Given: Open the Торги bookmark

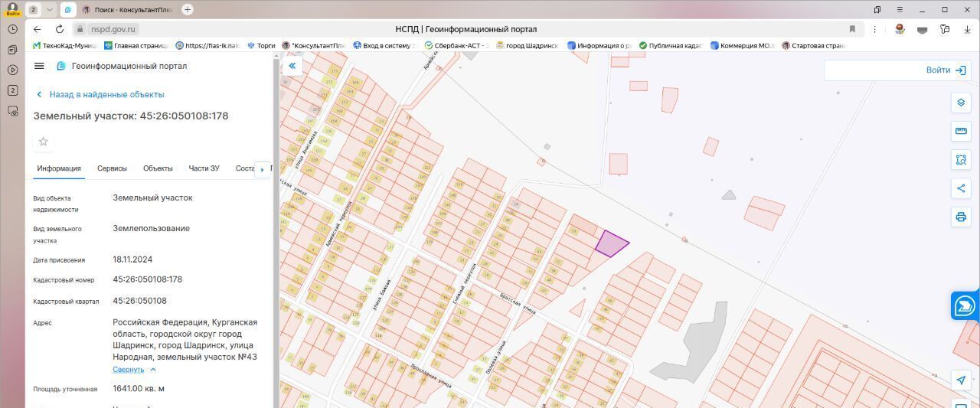Looking at the screenshot, I should tap(260, 45).
